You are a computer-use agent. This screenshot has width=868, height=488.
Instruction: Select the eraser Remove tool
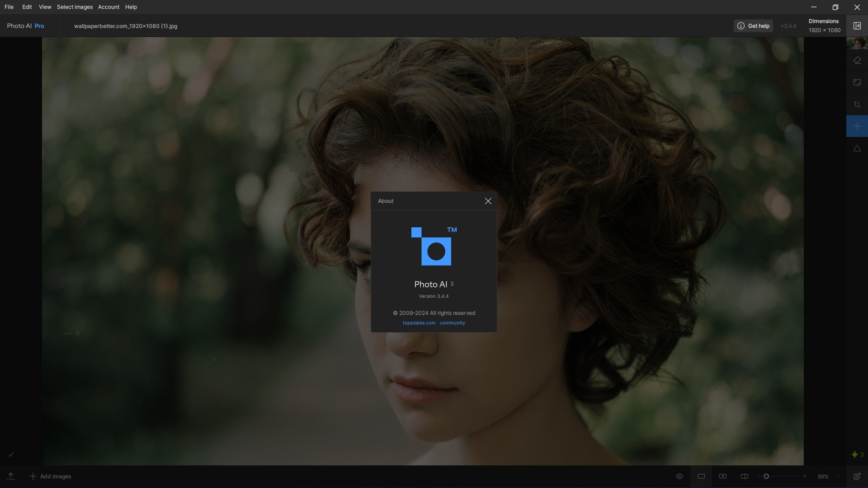click(857, 60)
